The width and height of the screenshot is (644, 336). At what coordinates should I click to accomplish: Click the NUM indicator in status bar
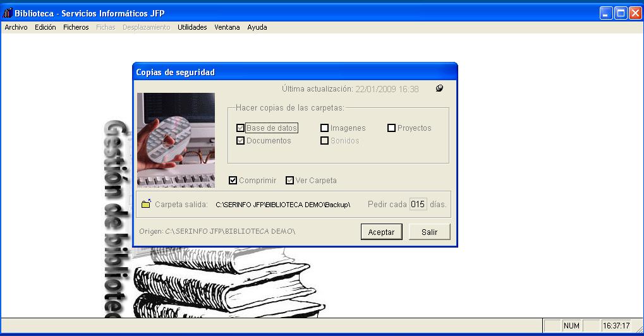pyautogui.click(x=571, y=326)
